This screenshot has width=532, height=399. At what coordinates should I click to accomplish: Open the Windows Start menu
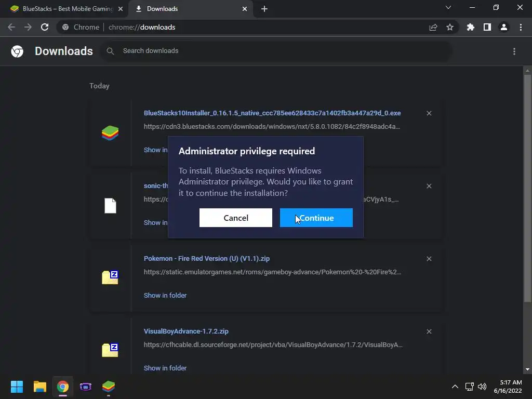click(17, 387)
